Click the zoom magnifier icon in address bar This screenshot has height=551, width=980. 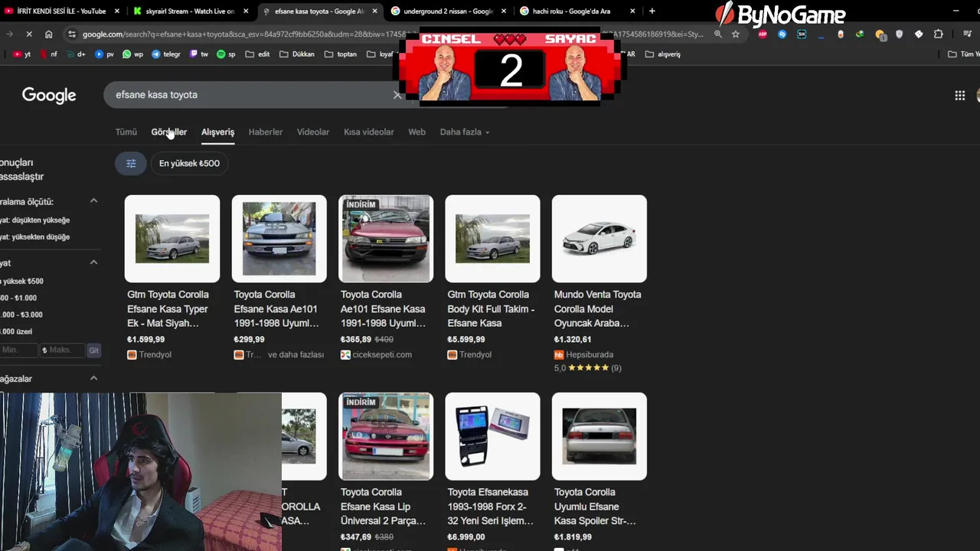[718, 34]
